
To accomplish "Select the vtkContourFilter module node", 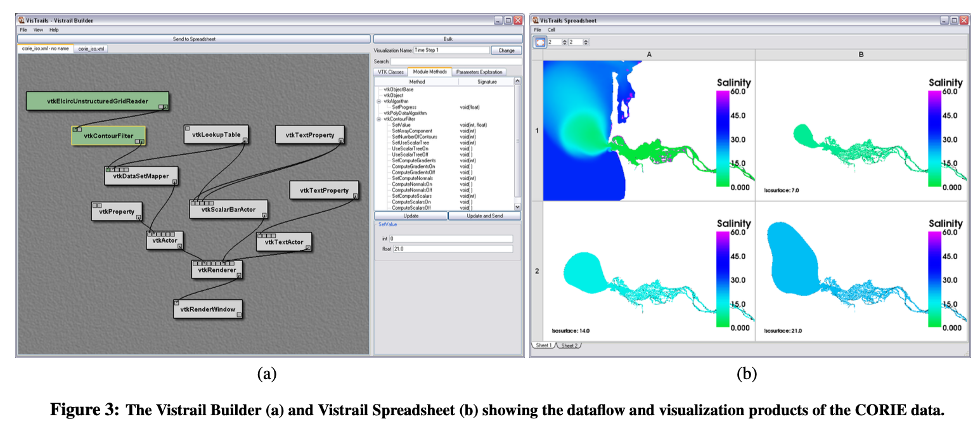I will click(108, 136).
